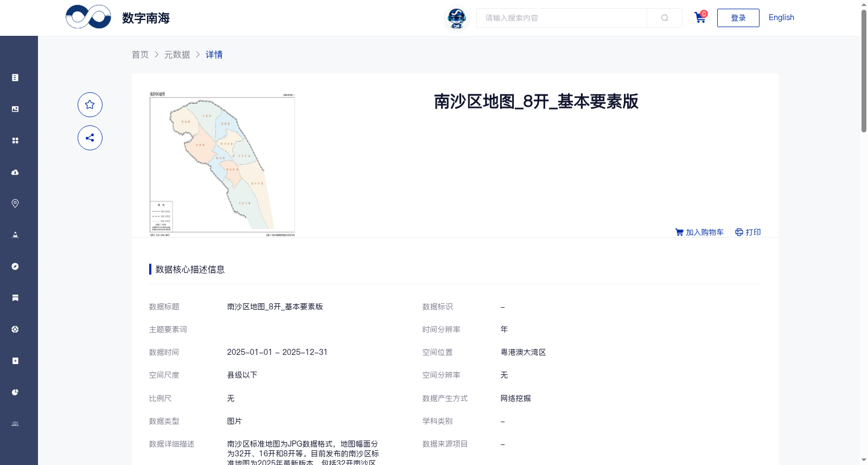Viewport: 868px width, 465px height.
Task: Click the 空间位置 label
Action: 437,352
